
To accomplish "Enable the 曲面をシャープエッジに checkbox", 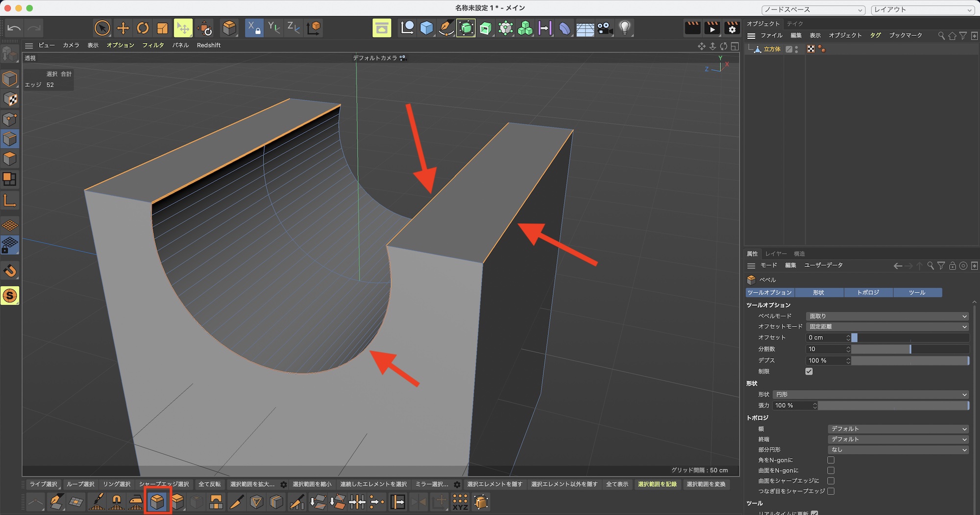I will point(831,481).
